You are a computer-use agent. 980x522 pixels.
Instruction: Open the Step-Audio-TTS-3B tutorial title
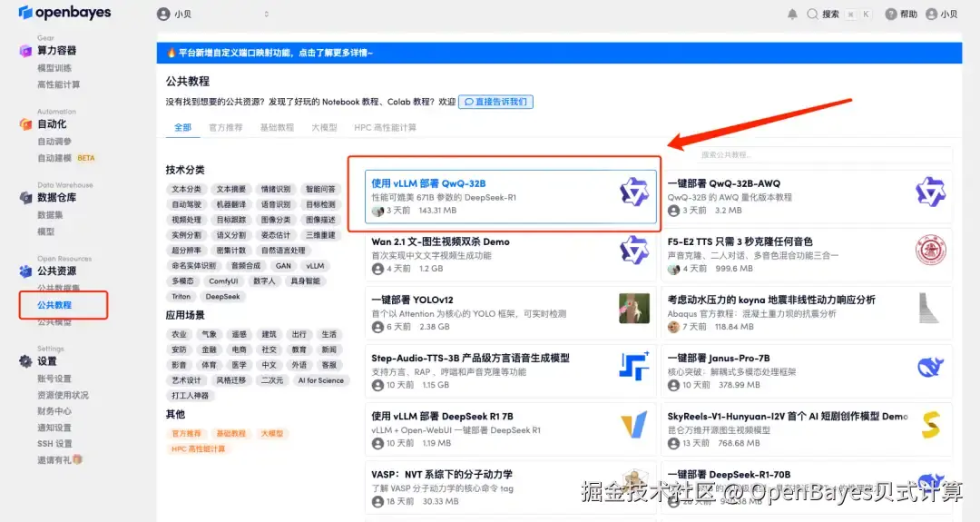point(471,358)
